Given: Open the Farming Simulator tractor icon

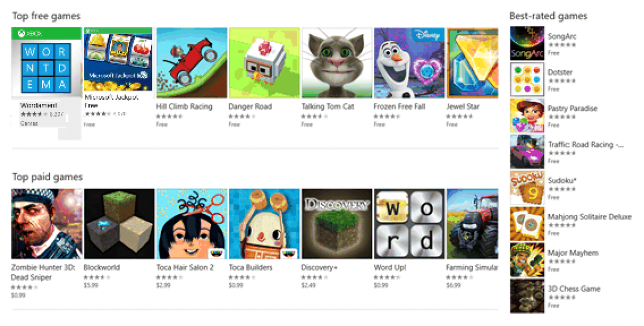Looking at the screenshot, I should (472, 224).
